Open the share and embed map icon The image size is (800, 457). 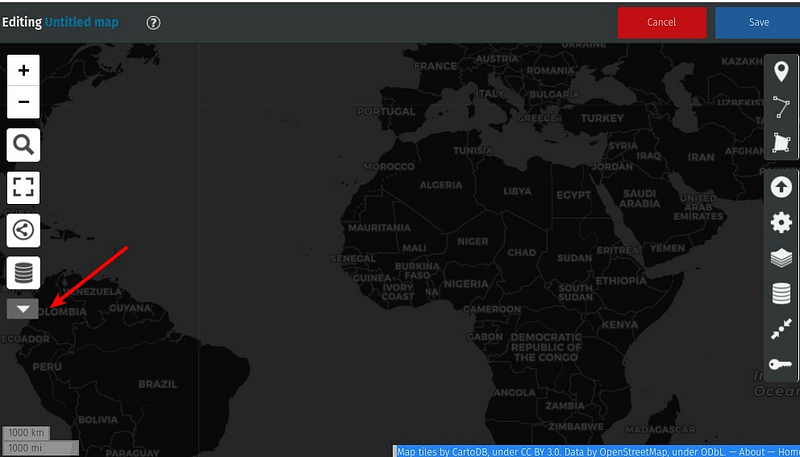click(x=23, y=231)
